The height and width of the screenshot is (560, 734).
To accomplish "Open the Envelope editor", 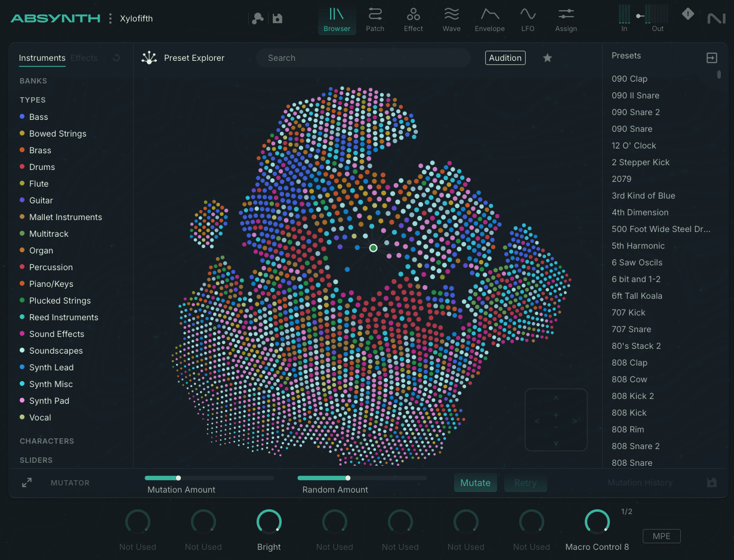I will point(489,19).
